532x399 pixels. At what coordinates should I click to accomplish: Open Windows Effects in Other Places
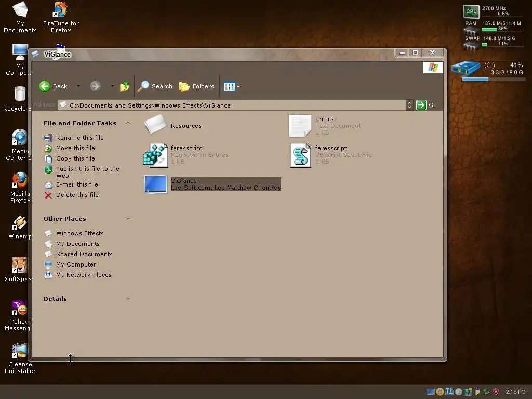coord(79,233)
